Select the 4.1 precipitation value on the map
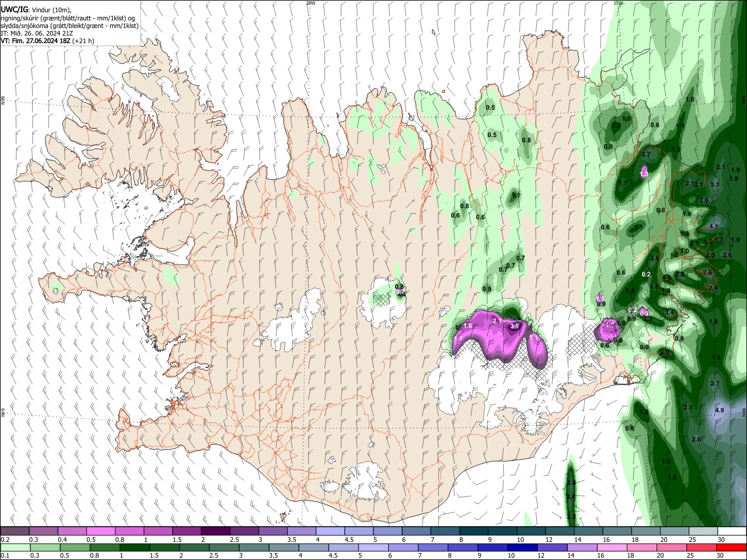 [713, 226]
